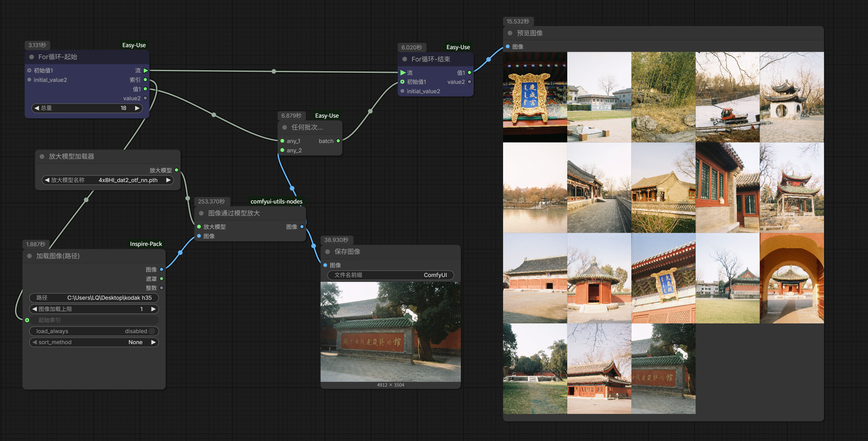This screenshot has width=868, height=441.
Task: Click the 流 output arrow on For循环-起始
Action: [x=146, y=70]
